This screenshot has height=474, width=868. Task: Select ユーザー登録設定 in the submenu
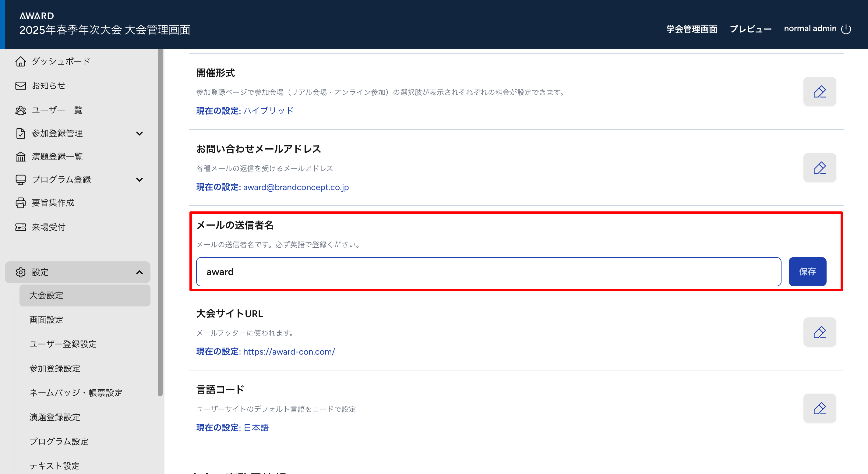pyautogui.click(x=63, y=344)
